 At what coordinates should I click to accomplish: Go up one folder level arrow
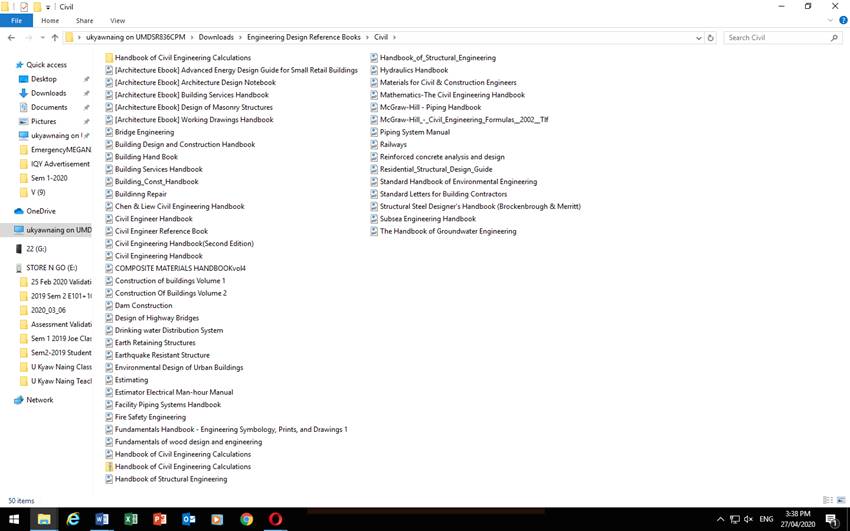(x=55, y=37)
